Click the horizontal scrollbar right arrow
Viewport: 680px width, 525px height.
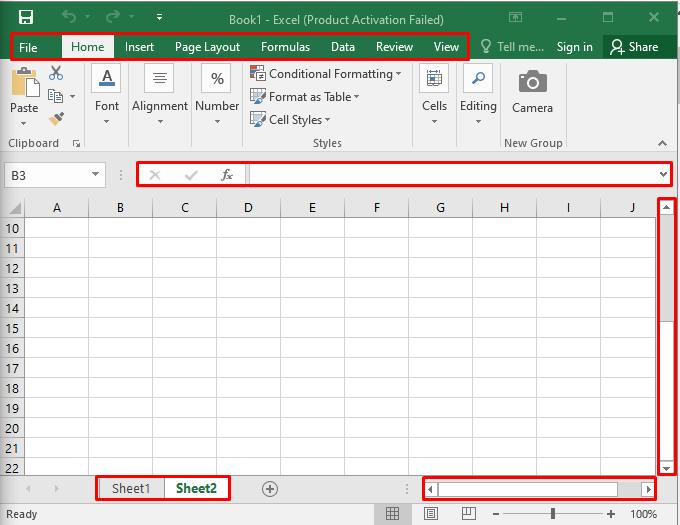pyautogui.click(x=648, y=489)
